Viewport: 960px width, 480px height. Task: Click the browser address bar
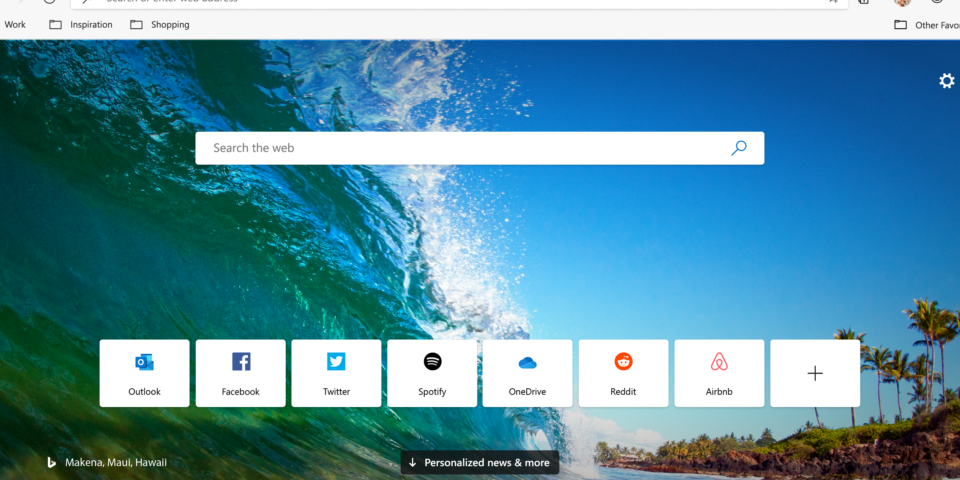[459, 2]
